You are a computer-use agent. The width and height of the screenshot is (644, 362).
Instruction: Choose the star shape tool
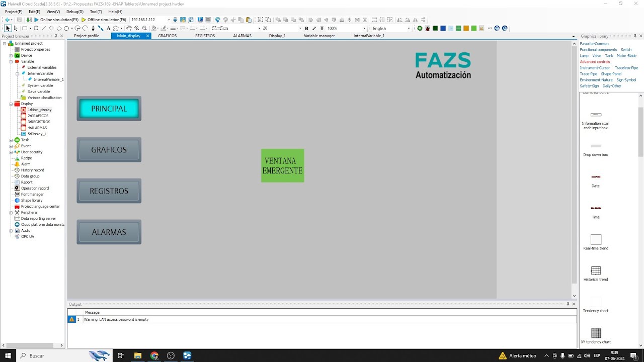pyautogui.click(x=115, y=28)
